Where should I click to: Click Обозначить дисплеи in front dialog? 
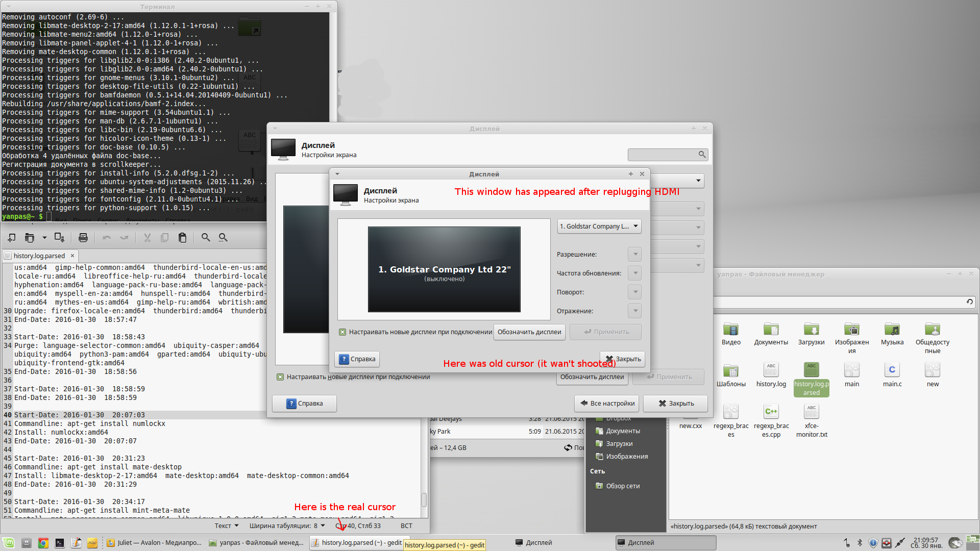[529, 332]
